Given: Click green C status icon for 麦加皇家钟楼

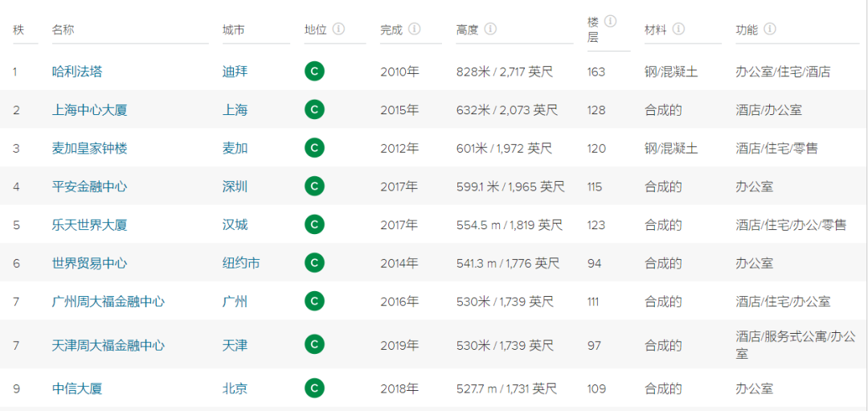Looking at the screenshot, I should point(314,148).
